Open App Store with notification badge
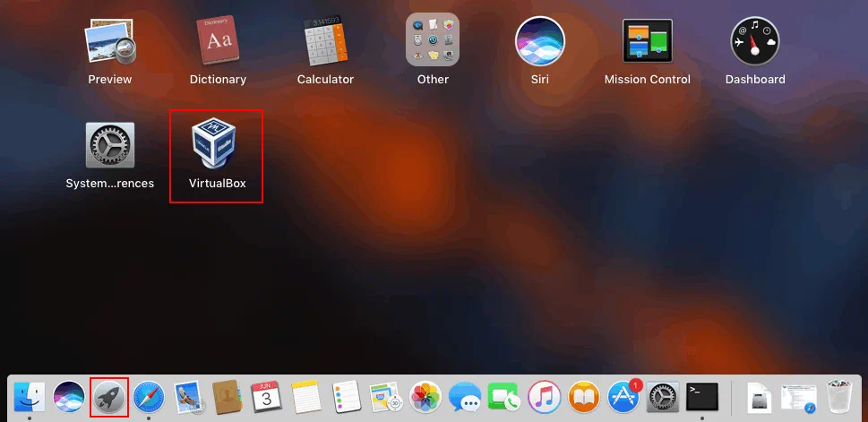The width and height of the screenshot is (868, 422). pos(623,396)
